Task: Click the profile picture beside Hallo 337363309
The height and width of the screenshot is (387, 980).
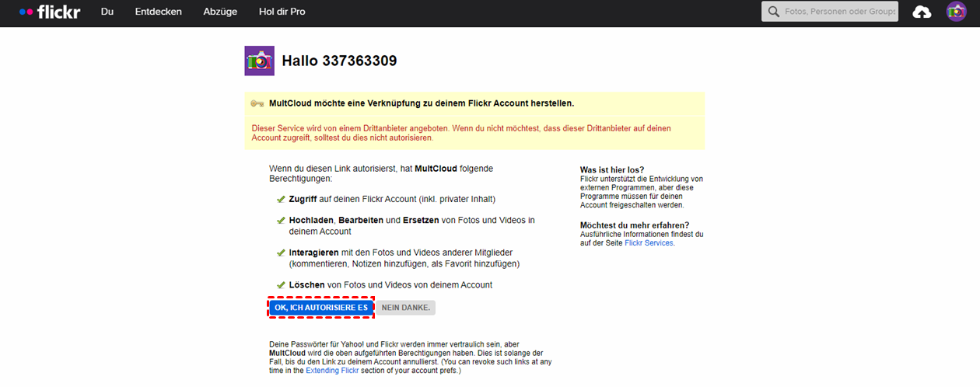Action: [x=259, y=61]
